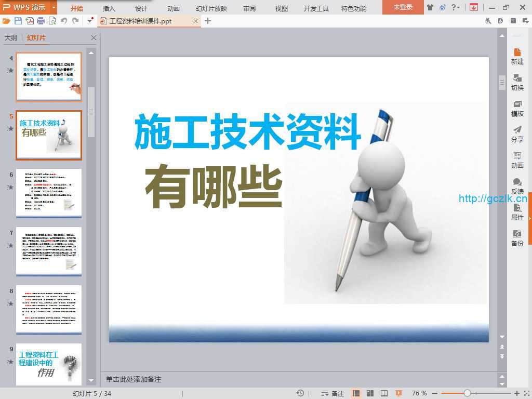Viewport: 532px width, 399px height.
Task: Export to PDF using the toolbar icon
Action: tap(30, 21)
